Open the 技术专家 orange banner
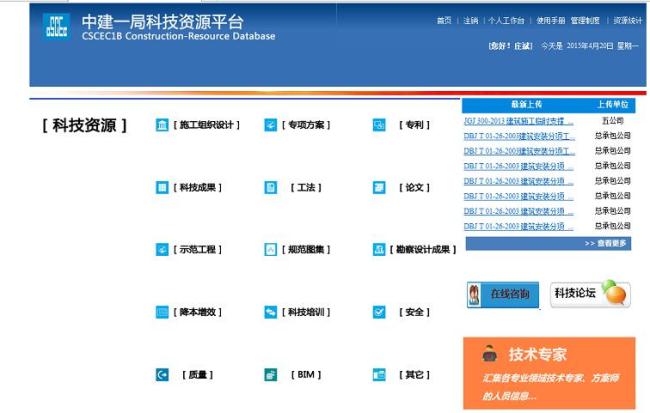 (548, 372)
